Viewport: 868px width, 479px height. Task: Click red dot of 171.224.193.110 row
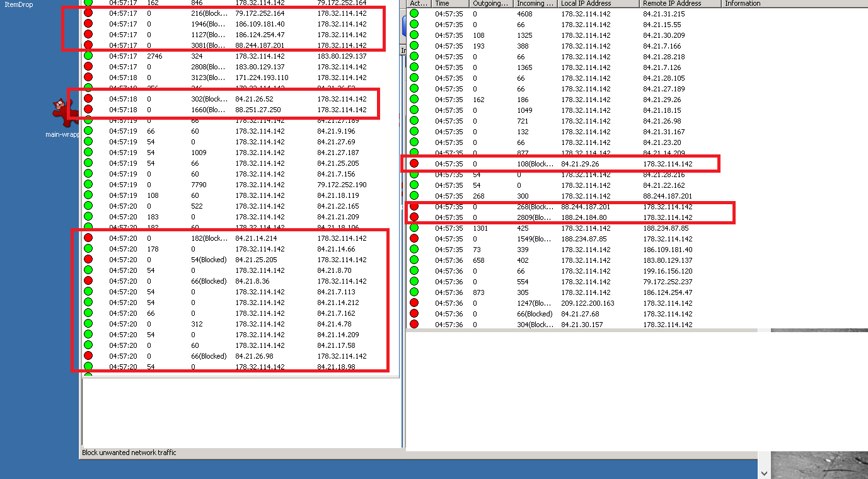(x=88, y=77)
